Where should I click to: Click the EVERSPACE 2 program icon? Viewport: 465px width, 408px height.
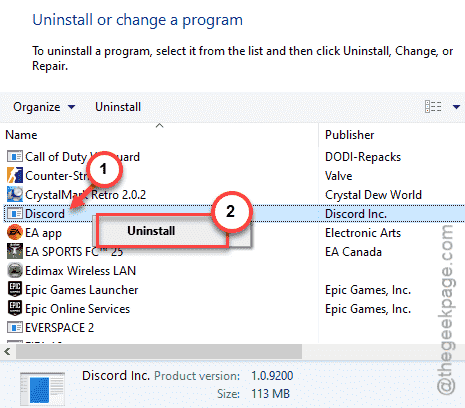15,327
